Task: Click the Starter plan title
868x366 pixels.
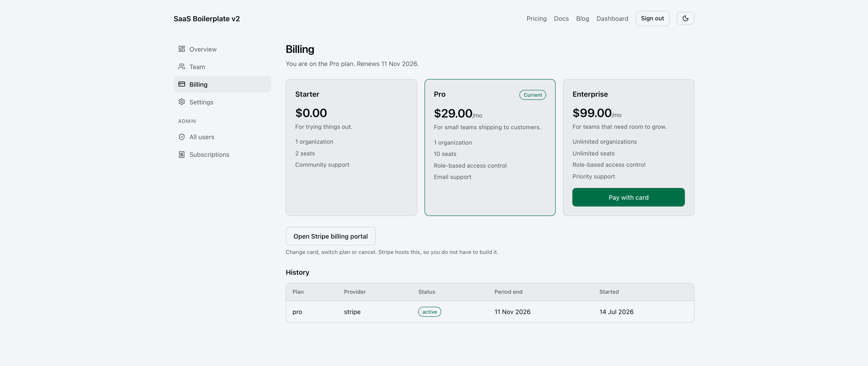Action: click(x=307, y=94)
